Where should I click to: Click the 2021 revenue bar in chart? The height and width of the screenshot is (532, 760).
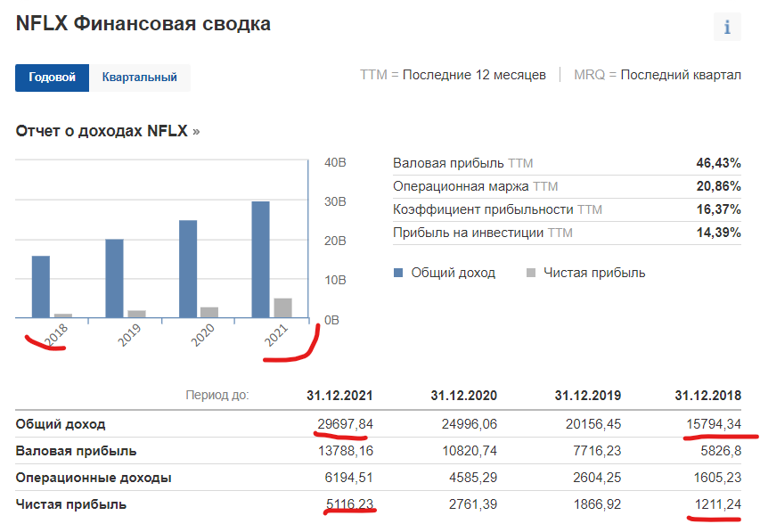pos(261,259)
